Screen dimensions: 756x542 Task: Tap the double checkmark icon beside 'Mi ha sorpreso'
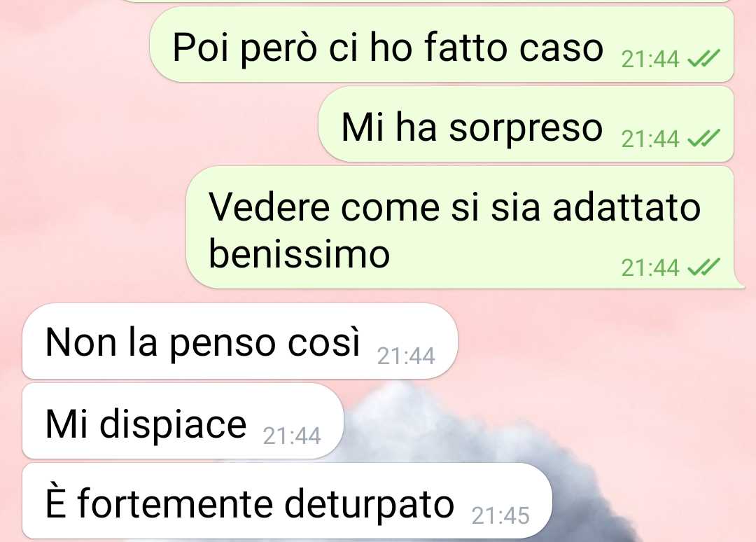(703, 139)
